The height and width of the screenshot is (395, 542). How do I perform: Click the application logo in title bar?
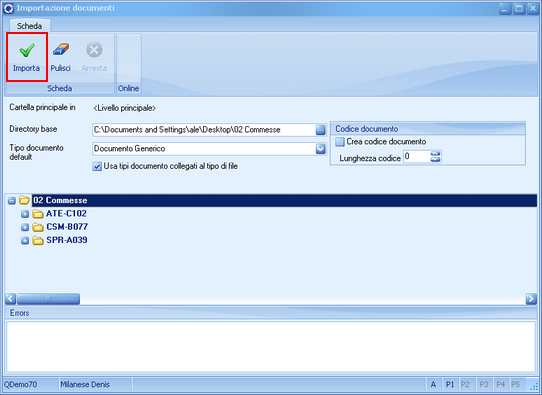pos(8,8)
